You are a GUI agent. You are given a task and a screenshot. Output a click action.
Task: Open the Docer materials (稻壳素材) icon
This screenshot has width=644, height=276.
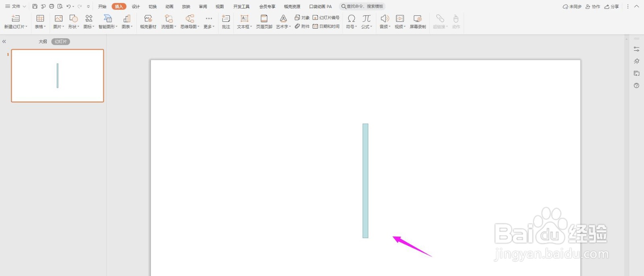tap(148, 19)
